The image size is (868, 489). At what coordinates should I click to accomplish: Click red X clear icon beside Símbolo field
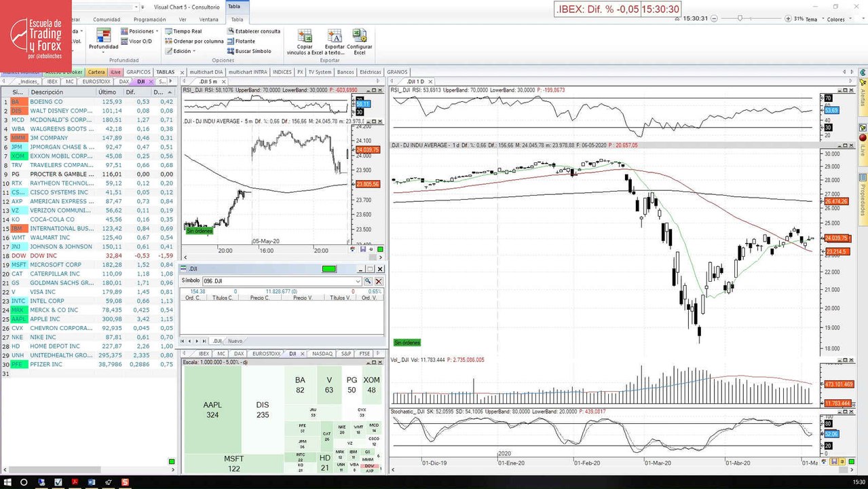point(379,280)
